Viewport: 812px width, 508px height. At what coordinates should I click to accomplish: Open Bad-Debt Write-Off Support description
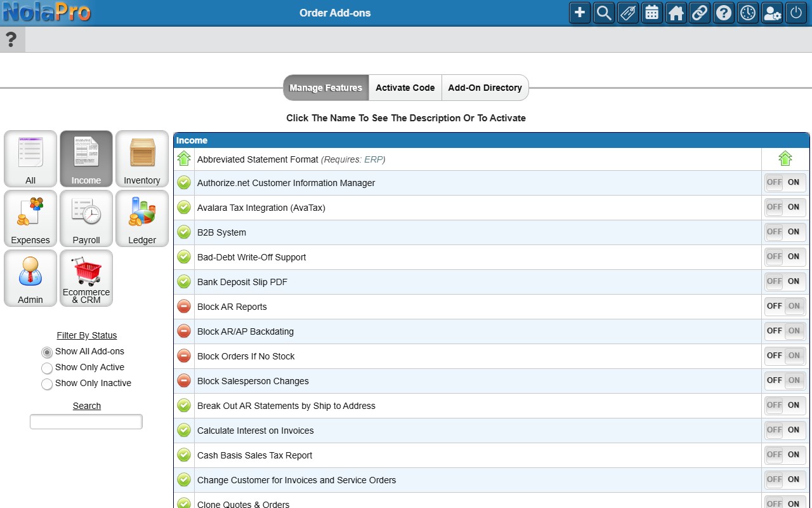coord(252,257)
